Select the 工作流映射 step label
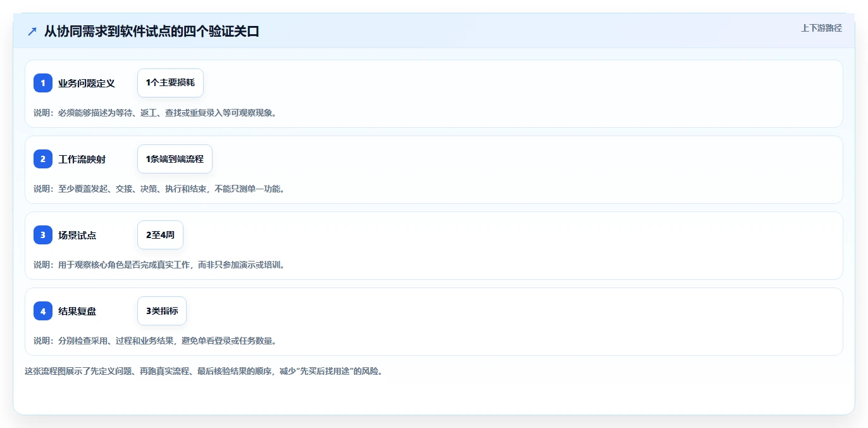The height and width of the screenshot is (428, 868). (x=82, y=159)
